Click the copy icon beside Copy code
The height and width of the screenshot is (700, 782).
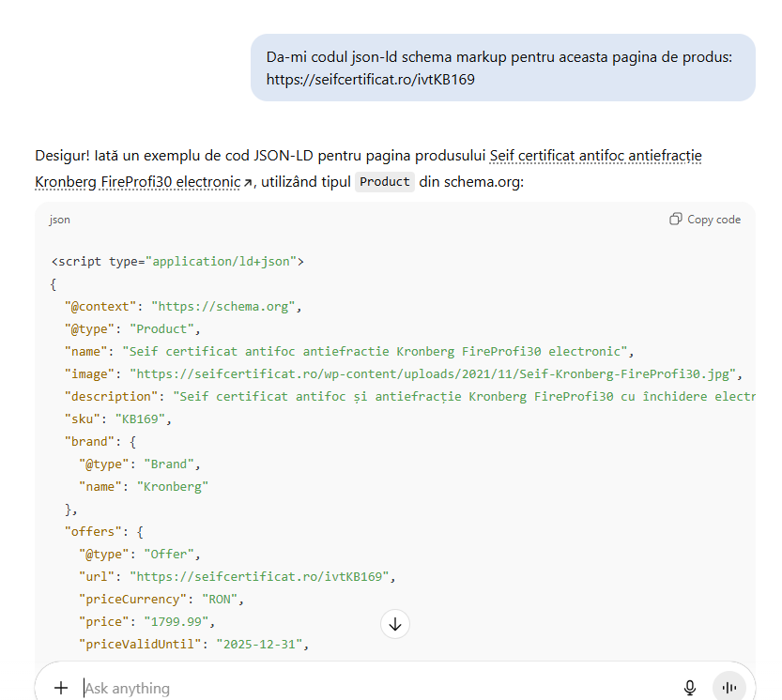(675, 220)
